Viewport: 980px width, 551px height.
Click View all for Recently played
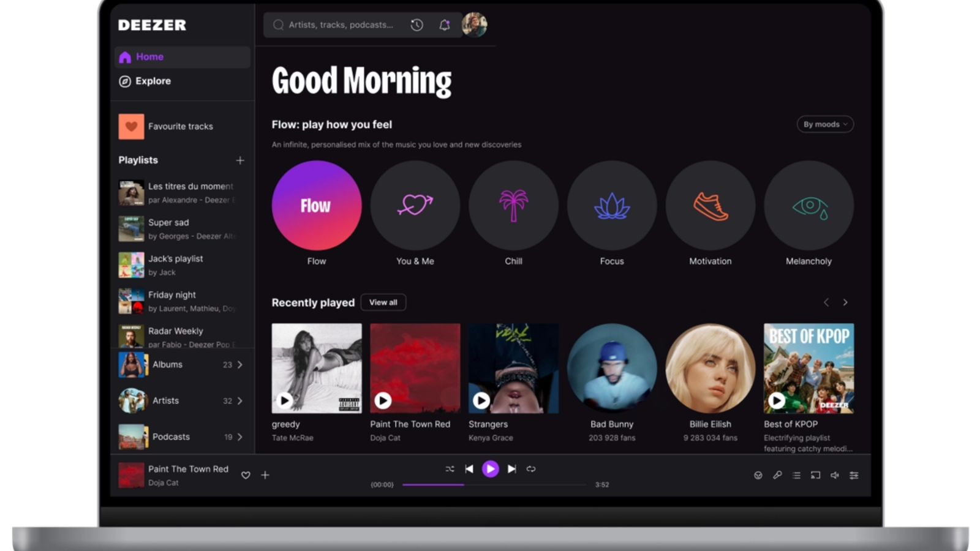[383, 302]
